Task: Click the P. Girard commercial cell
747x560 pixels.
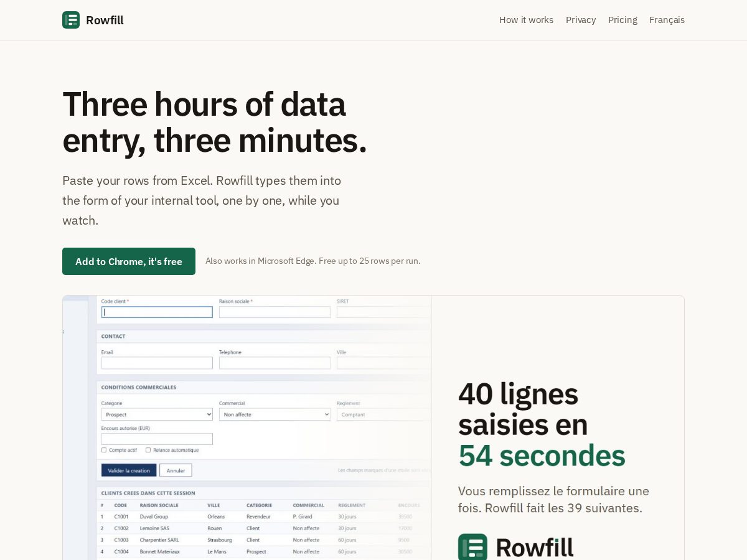Action: (x=304, y=516)
